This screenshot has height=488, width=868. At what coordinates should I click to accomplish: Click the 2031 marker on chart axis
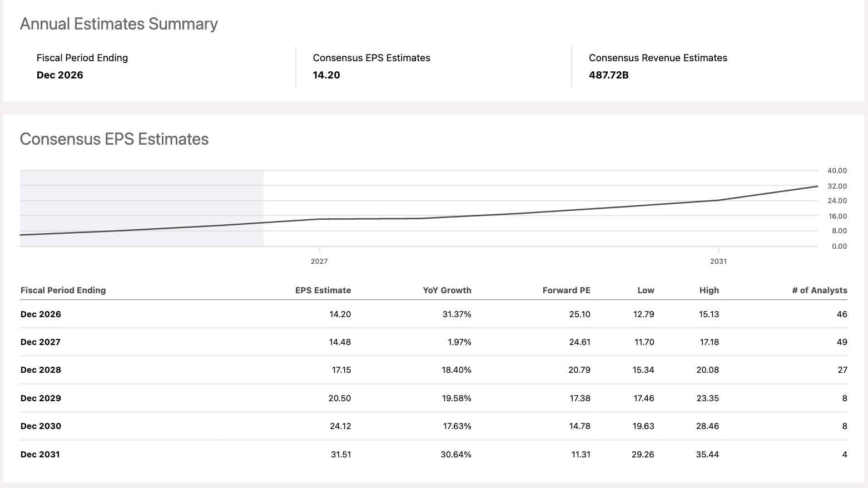click(x=718, y=261)
